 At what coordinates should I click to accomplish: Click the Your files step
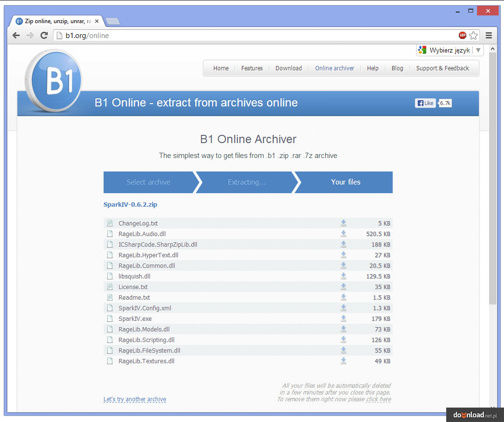pos(345,182)
